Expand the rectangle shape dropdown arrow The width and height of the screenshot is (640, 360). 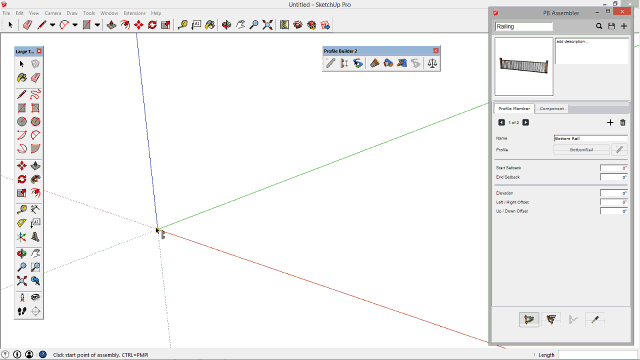98,25
